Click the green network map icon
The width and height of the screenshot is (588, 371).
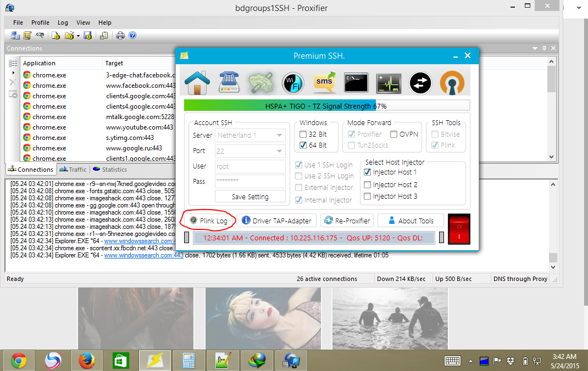(260, 83)
